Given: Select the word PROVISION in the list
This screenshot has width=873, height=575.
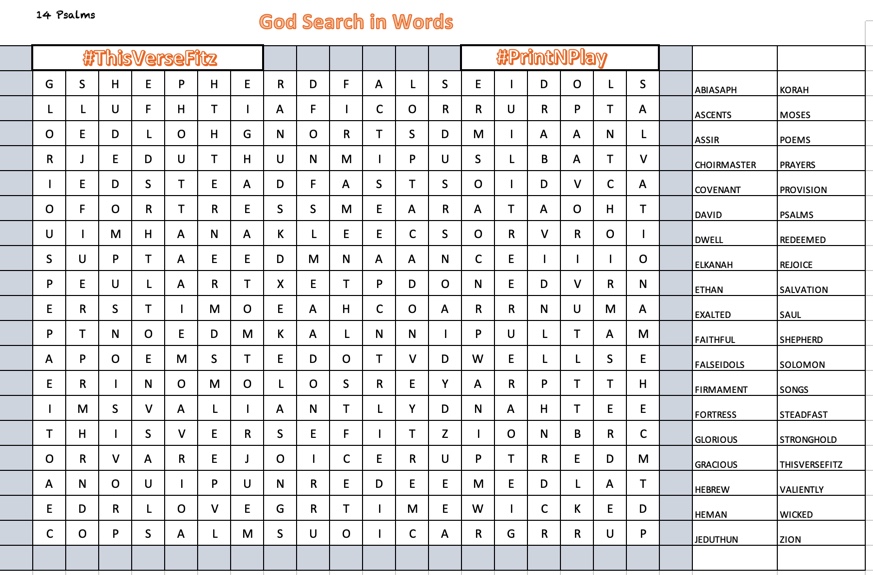Looking at the screenshot, I should [803, 190].
